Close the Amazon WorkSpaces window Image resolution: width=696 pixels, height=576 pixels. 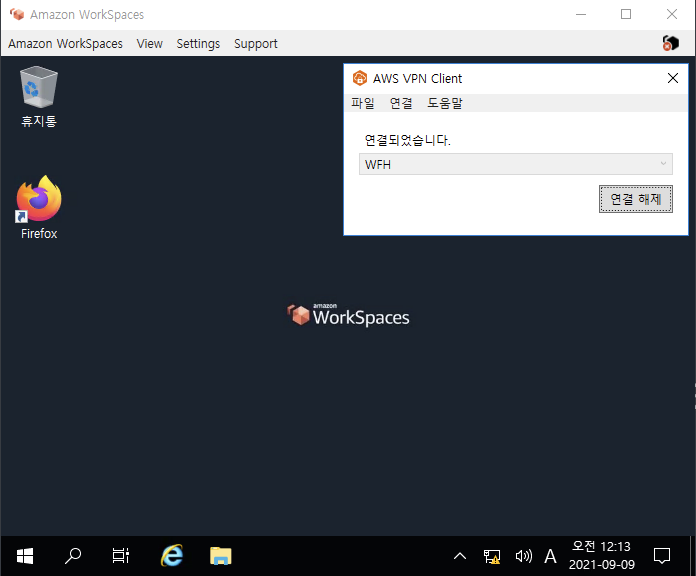672,14
